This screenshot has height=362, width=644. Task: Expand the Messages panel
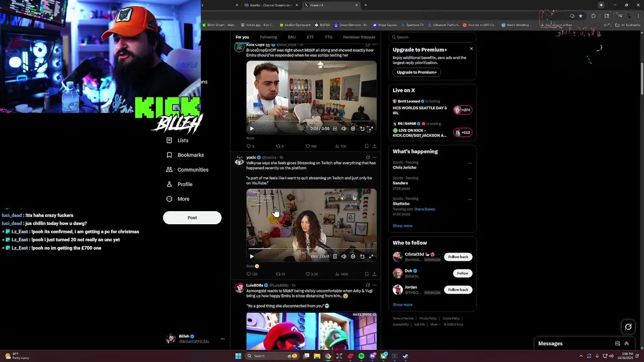626,343
